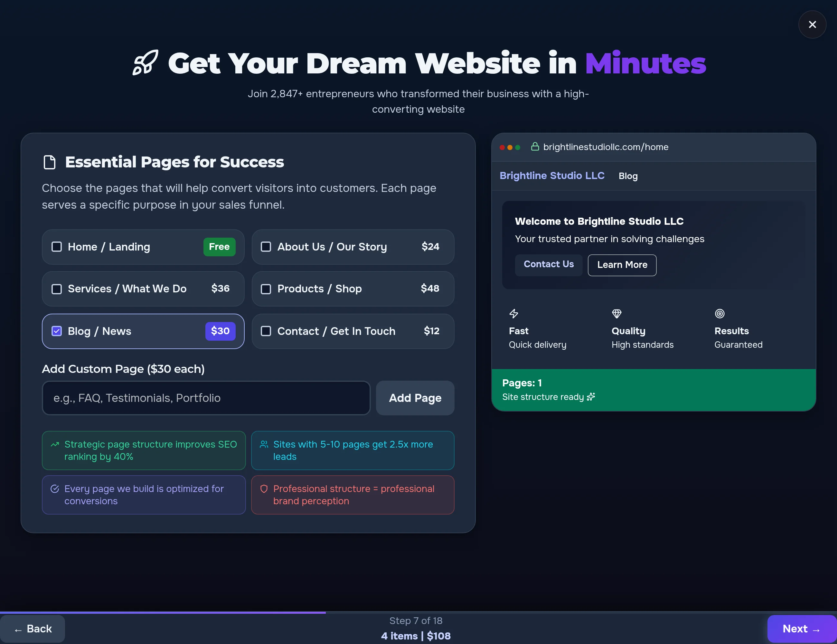Click the $48 price for Products / Shop
This screenshot has height=644, width=837.
point(430,288)
